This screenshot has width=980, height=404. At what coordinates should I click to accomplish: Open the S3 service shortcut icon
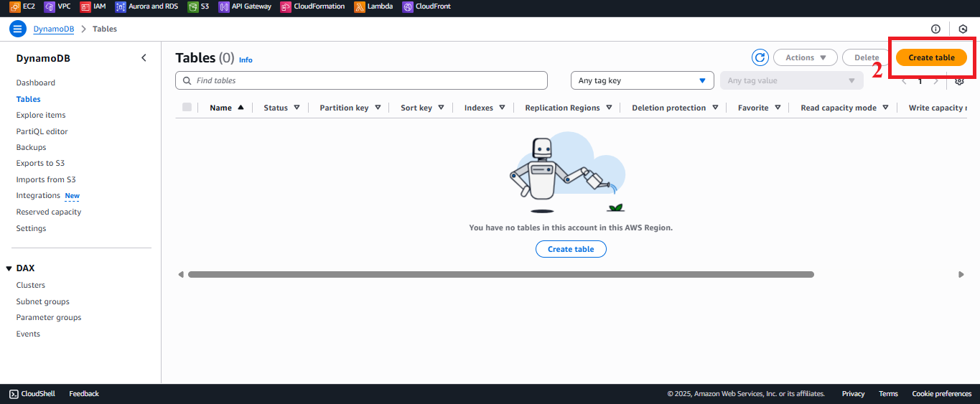192,6
